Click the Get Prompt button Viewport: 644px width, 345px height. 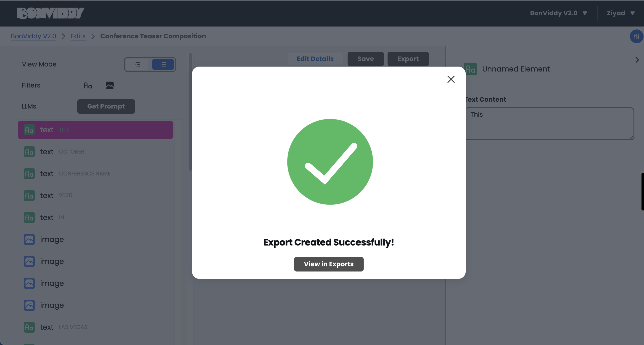[106, 106]
